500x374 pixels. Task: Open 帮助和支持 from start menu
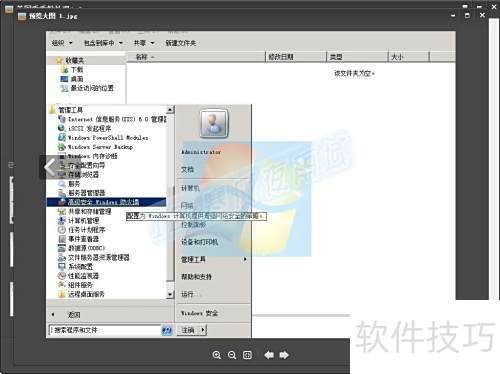[x=196, y=277]
